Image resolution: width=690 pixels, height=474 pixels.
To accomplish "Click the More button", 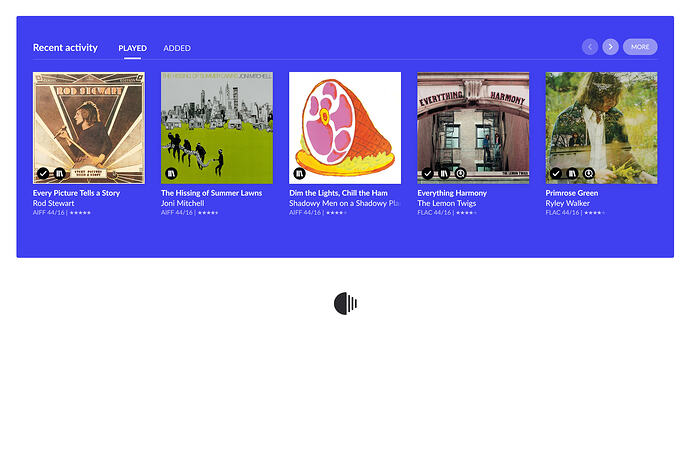I will click(640, 47).
